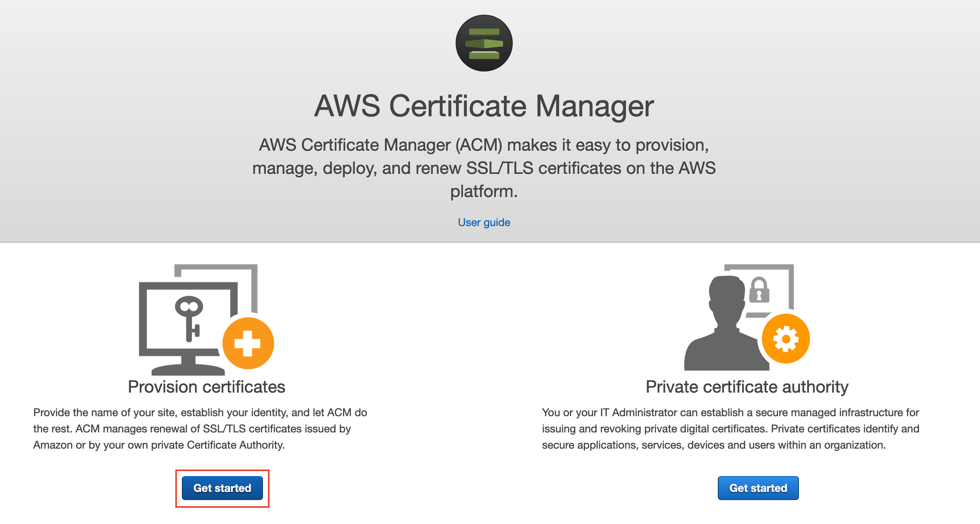Open the User guide link

[x=484, y=222]
